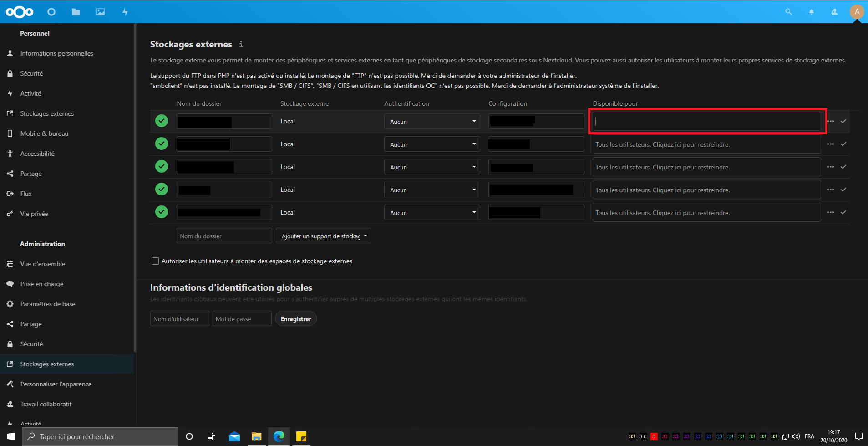This screenshot has height=446, width=868.
Task: Click the Windows Start button
Action: pyautogui.click(x=11, y=436)
